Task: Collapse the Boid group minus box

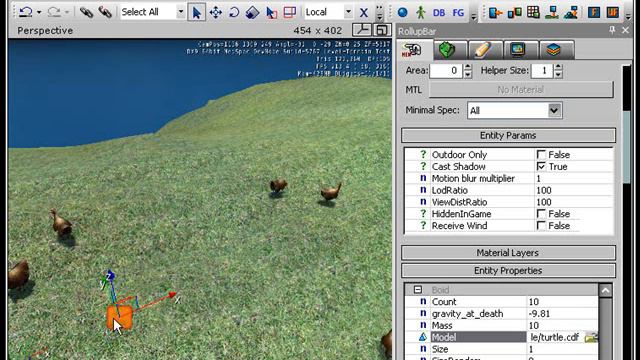Action: (418, 290)
